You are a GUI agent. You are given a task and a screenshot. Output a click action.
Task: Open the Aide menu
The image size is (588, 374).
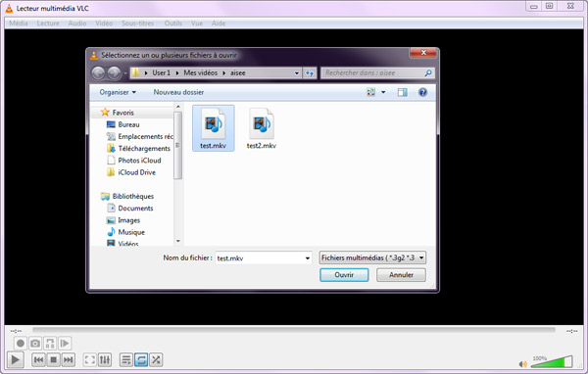coord(219,23)
